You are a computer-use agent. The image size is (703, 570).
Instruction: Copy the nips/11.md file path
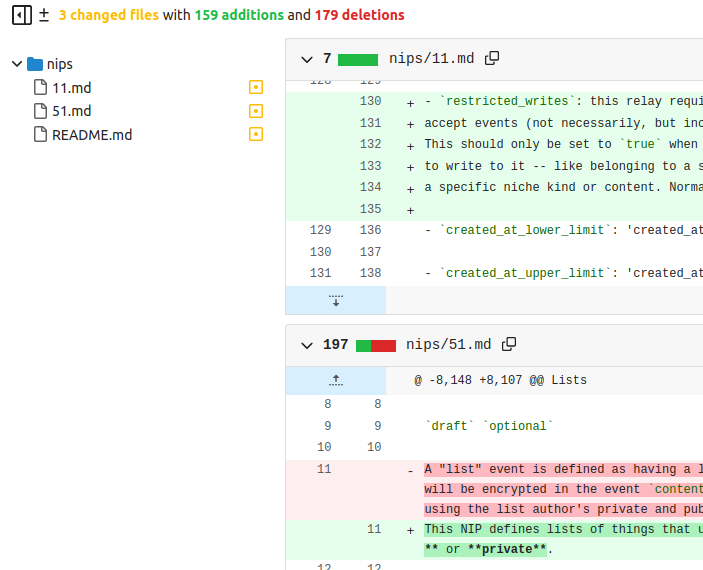click(492, 59)
